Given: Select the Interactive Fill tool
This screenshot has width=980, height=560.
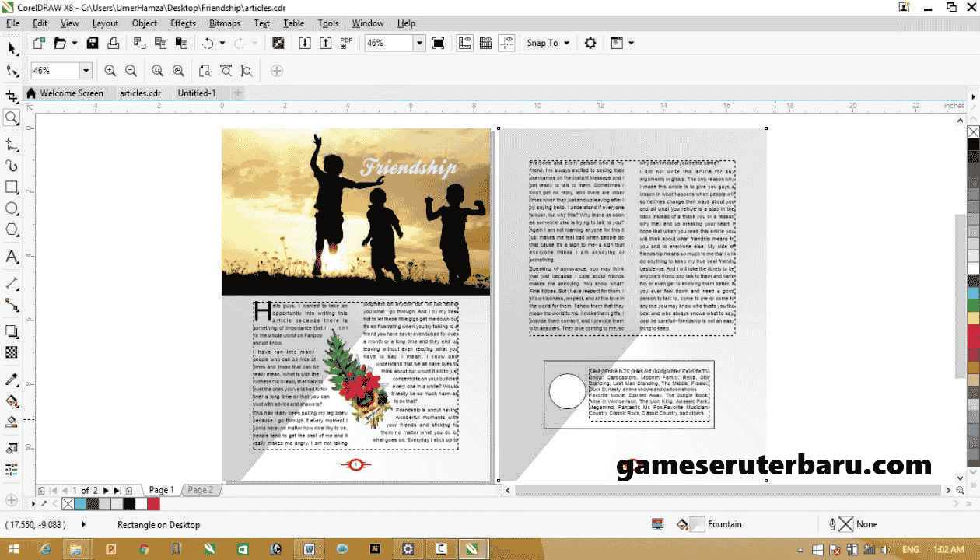Looking at the screenshot, I should click(x=12, y=401).
